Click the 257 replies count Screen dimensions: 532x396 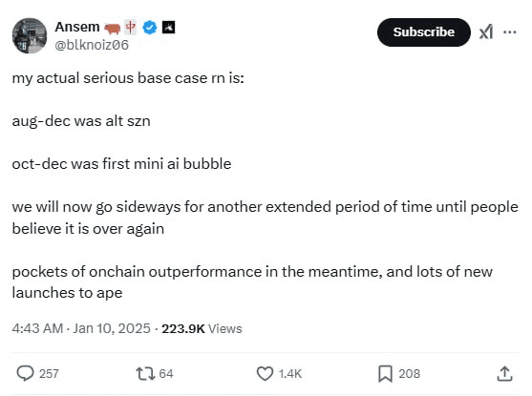(x=49, y=374)
